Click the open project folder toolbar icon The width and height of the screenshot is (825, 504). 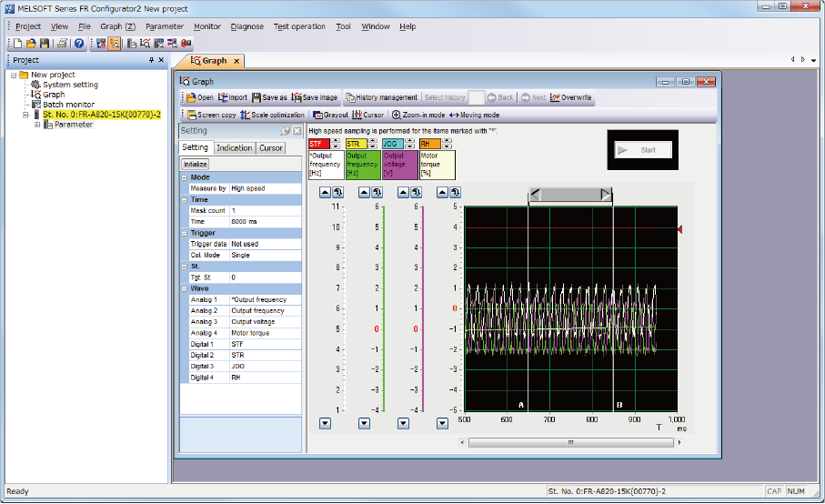pos(31,44)
